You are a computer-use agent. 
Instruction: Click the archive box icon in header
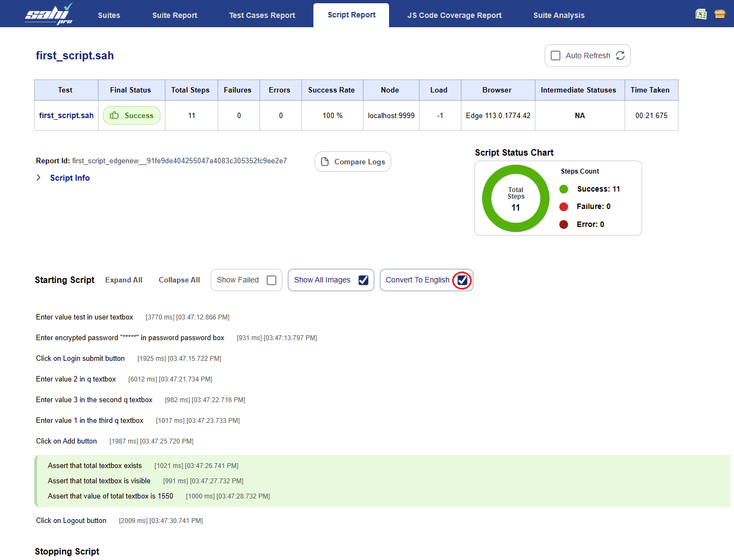point(720,14)
